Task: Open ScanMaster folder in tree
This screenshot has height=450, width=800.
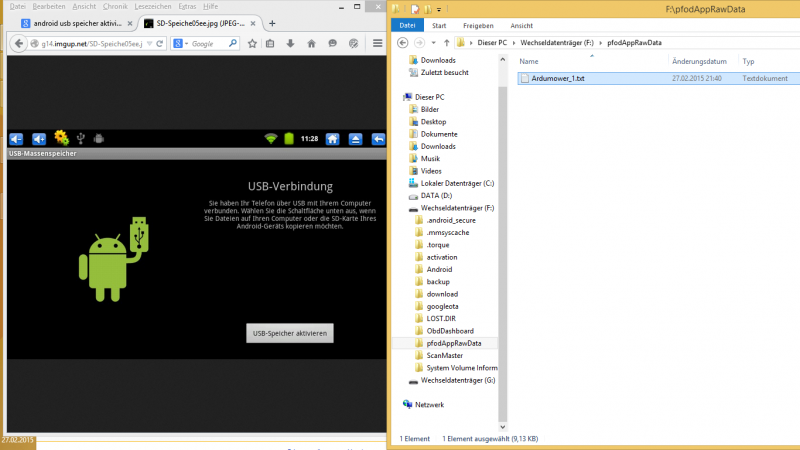Action: tap(444, 356)
